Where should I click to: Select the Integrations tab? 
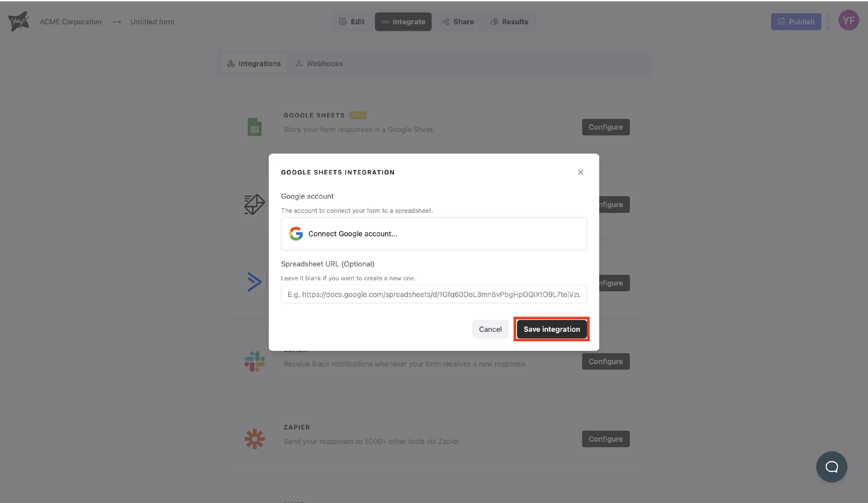(x=254, y=64)
